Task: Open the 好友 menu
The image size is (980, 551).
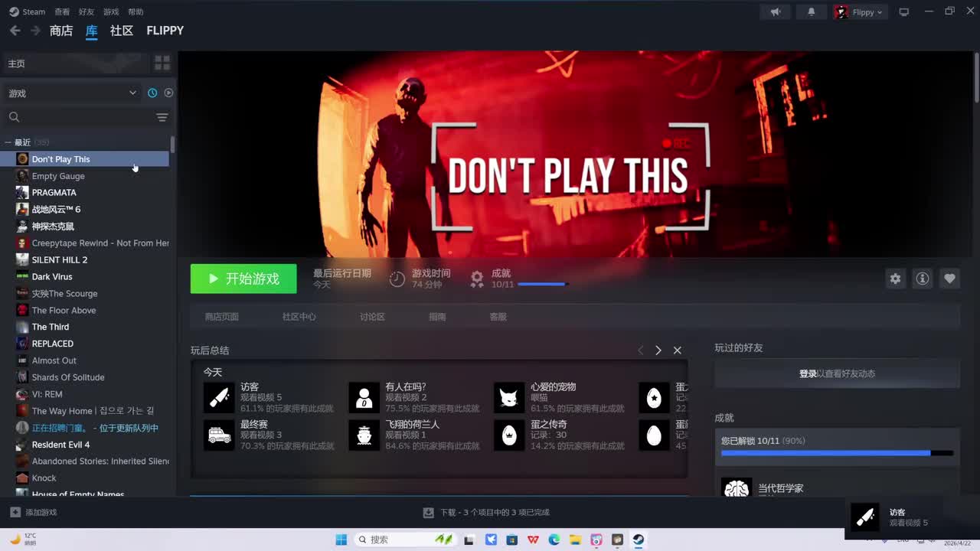Action: point(87,11)
